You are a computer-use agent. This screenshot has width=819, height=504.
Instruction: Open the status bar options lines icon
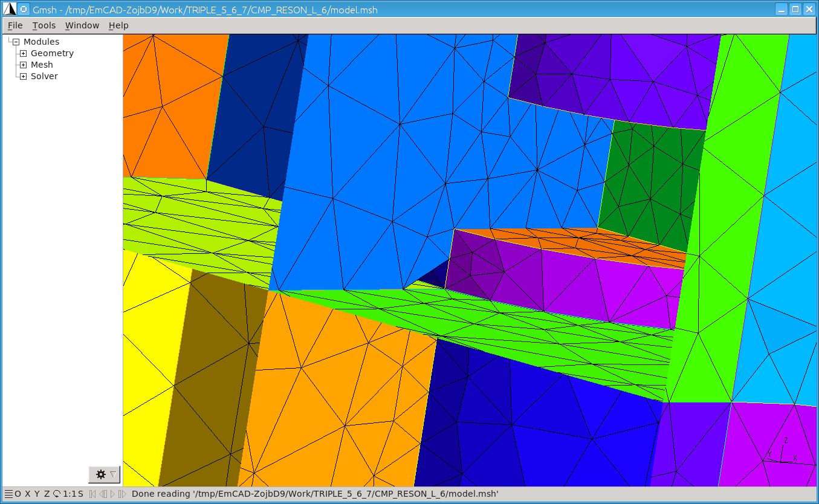coord(8,494)
